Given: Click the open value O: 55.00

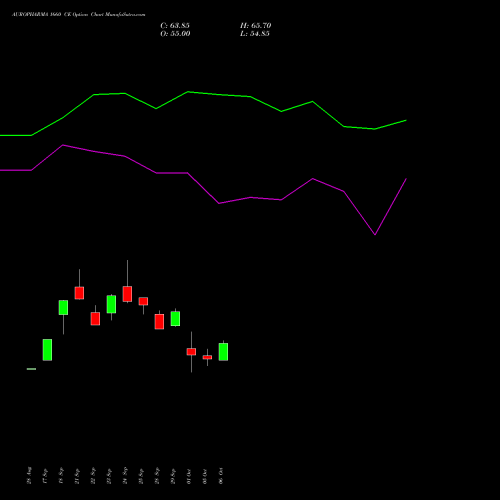Looking at the screenshot, I should point(175,34).
